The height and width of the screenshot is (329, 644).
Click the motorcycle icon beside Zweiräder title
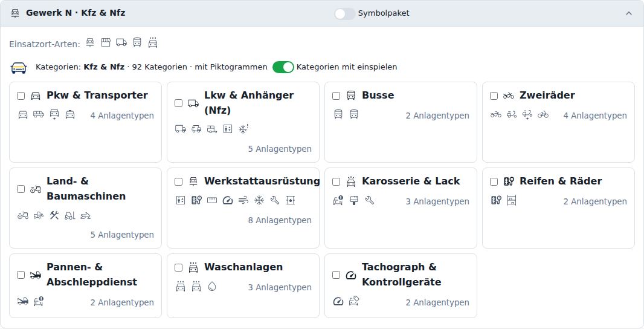coord(509,96)
